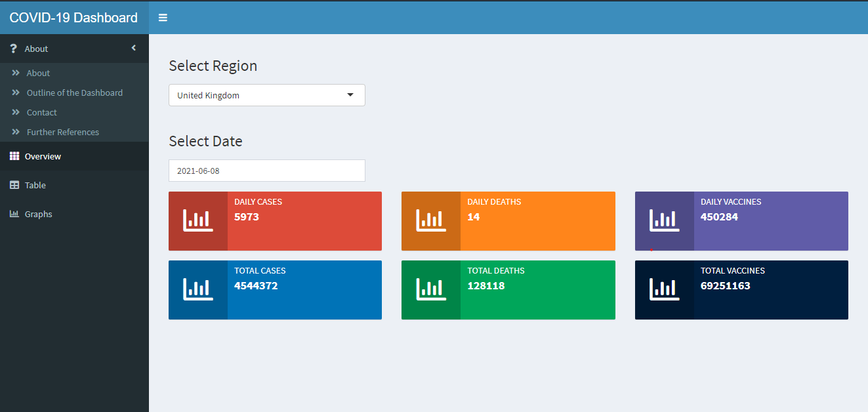Screen dimensions: 868x412
Task: Click the chart icon on Daily Vaccines card
Action: tap(664, 221)
